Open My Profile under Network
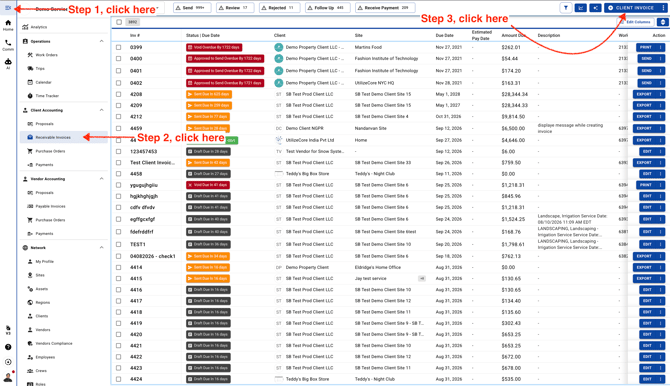670x386 pixels. click(x=44, y=261)
